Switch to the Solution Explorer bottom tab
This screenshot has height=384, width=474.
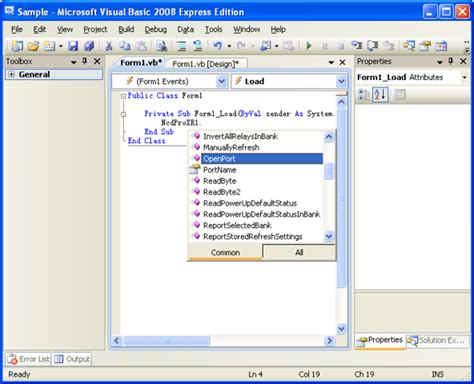437,341
